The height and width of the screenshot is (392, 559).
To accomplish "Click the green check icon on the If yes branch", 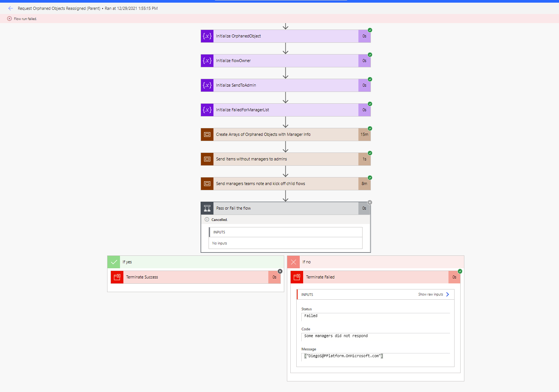I will tap(114, 261).
